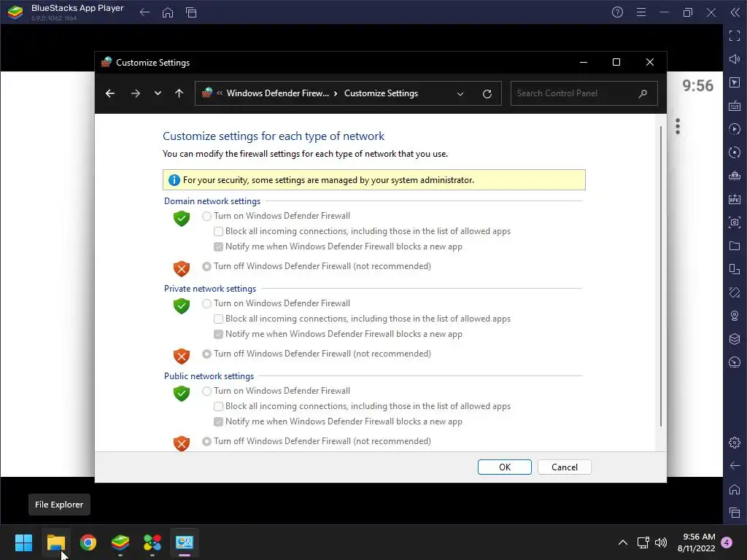Select Public Turn on Windows Defender Firewall
The image size is (747, 560).
(206, 392)
